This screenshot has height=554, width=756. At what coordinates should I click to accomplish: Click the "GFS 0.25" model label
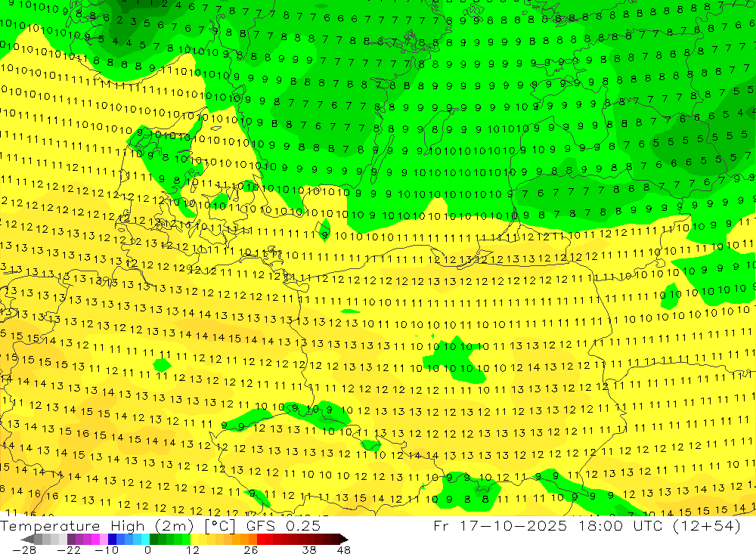tap(283, 526)
